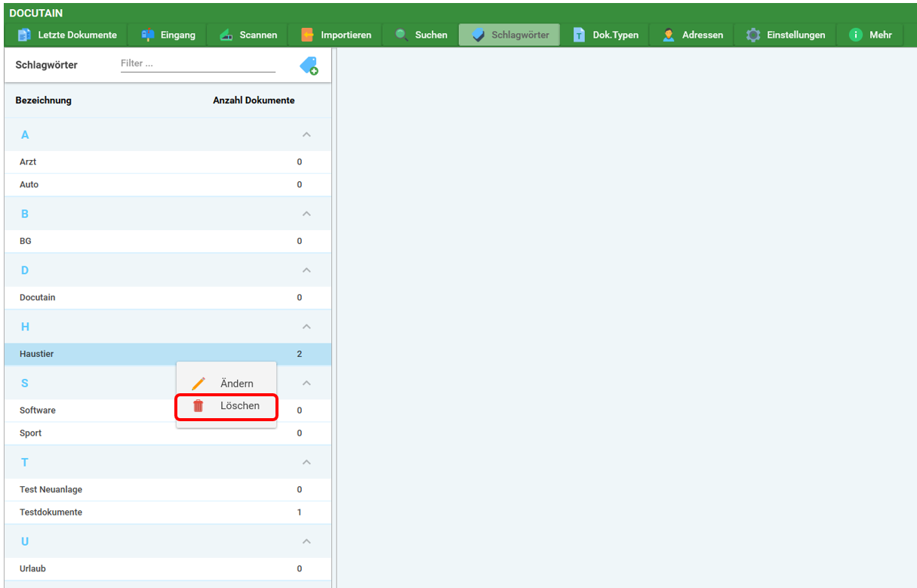
Task: Click the Bezeichnung column header
Action: pos(43,100)
